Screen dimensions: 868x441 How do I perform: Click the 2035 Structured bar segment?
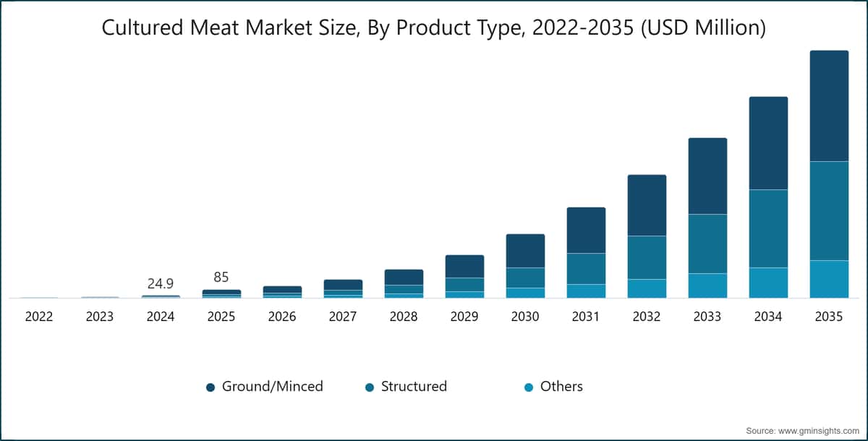(x=829, y=211)
